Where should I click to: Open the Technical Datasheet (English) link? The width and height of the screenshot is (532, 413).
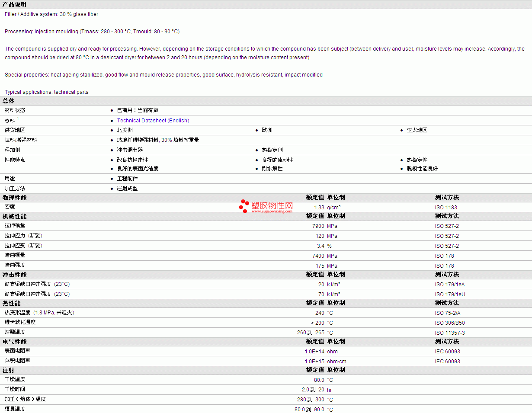[153, 121]
